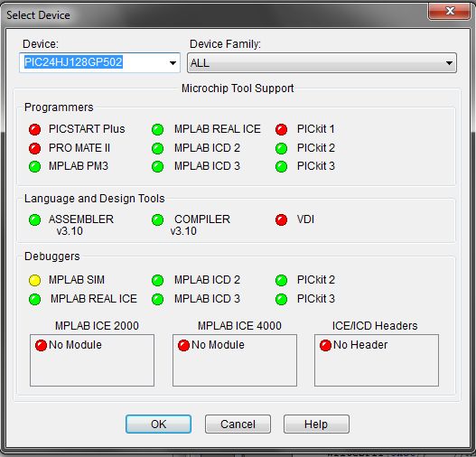Click the Microchip Tool Support heading

pos(238,89)
